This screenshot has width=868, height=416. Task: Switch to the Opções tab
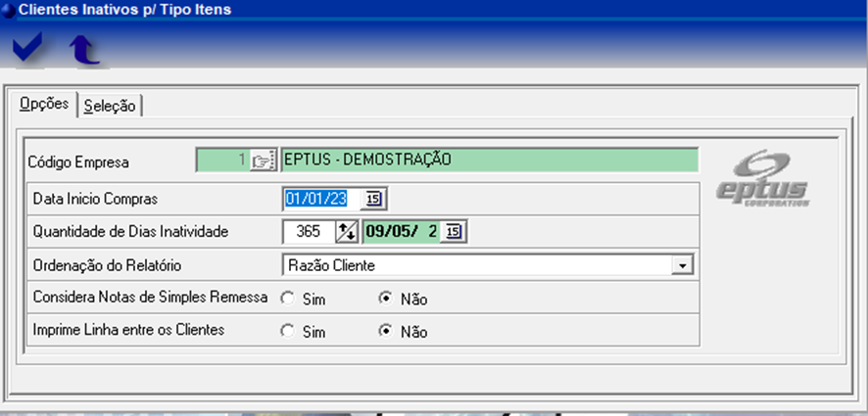[x=44, y=105]
